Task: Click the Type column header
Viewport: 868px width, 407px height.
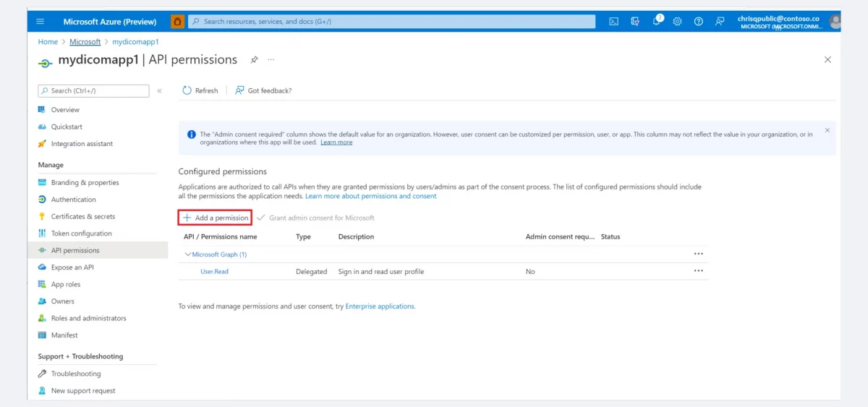Action: tap(303, 237)
